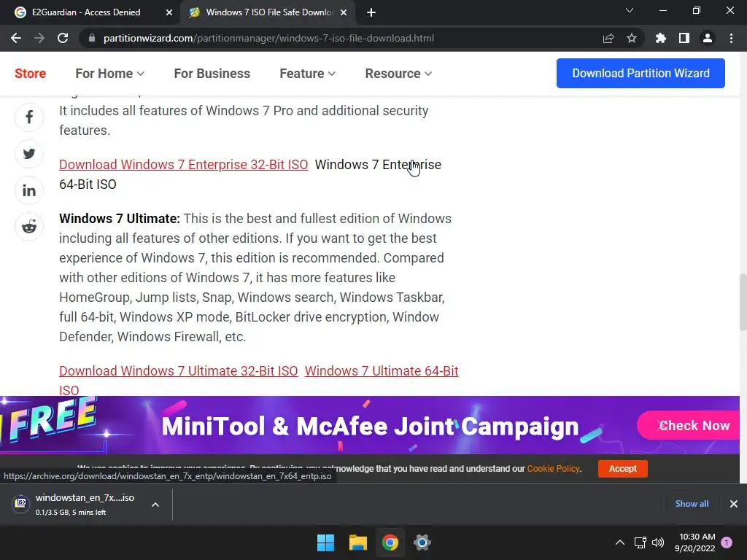Click the MiniTool McAfee Joint Campaign banner
This screenshot has height=560, width=747.
point(370,425)
